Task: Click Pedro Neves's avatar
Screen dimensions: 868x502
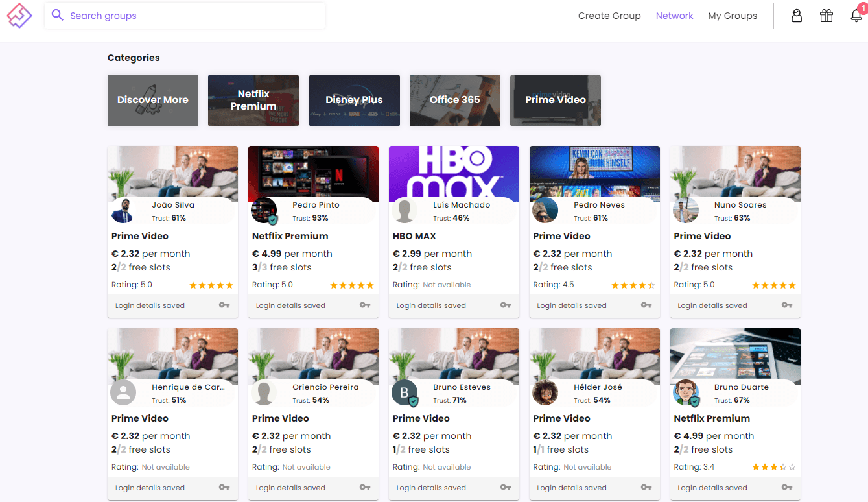Action: click(x=545, y=211)
